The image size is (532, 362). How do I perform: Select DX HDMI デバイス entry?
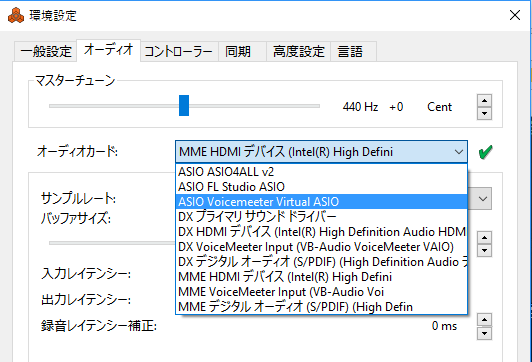pos(321,232)
